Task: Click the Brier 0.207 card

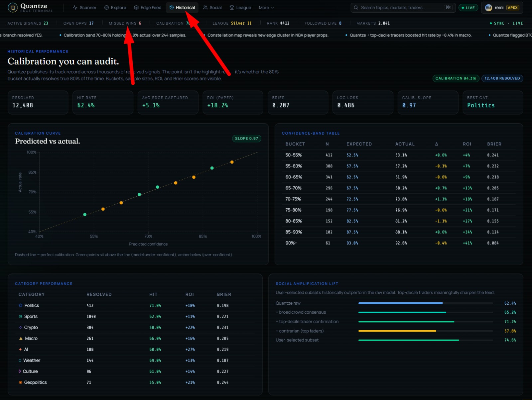Action: click(x=298, y=103)
